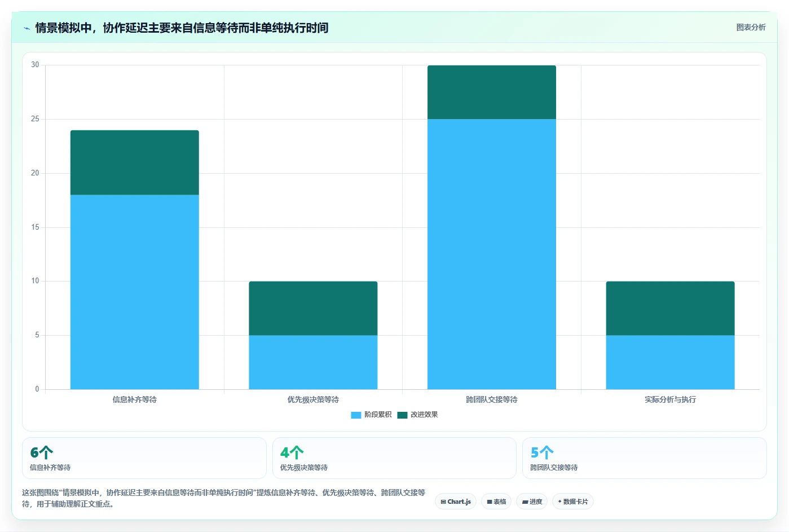Click the 5个 跨团队交接等待 data card
This screenshot has width=789, height=532.
click(x=645, y=458)
